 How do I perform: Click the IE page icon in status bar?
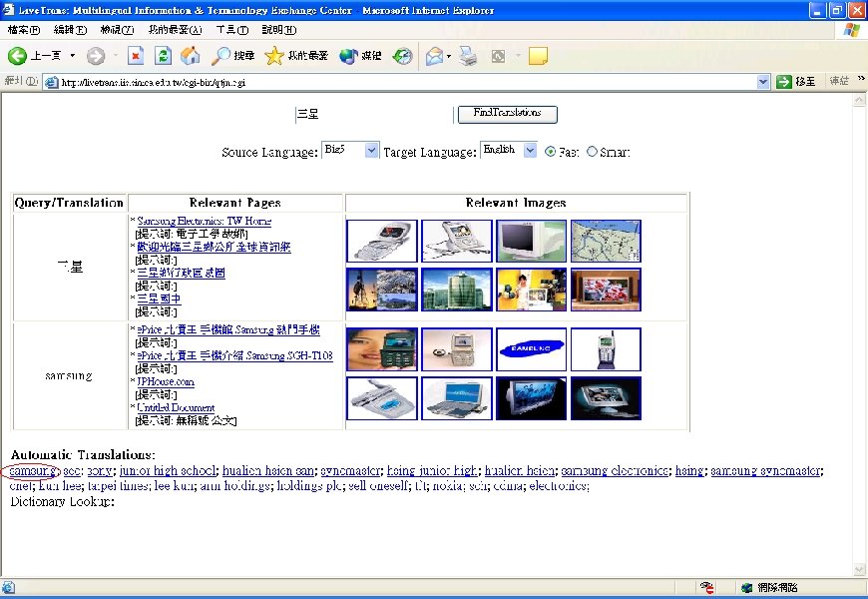tap(8, 587)
